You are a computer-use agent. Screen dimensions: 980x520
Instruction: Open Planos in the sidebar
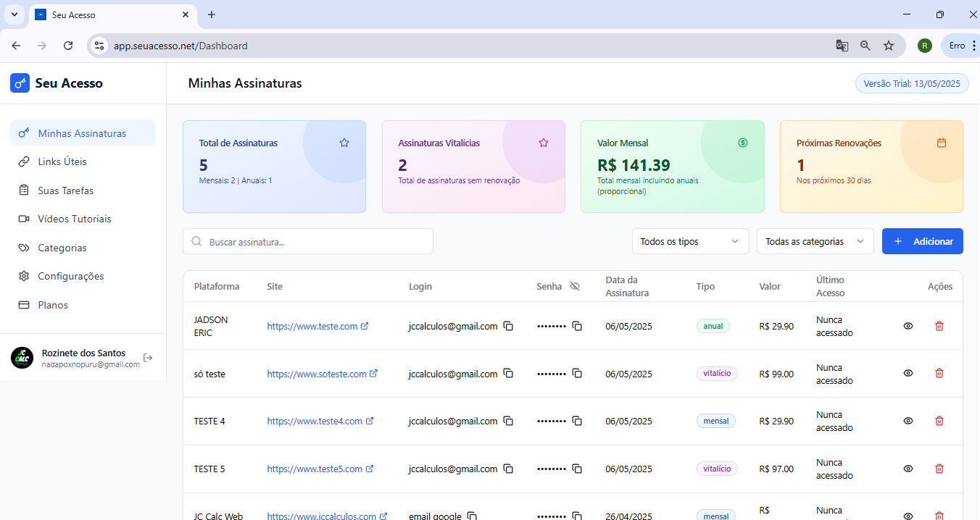click(x=83, y=305)
